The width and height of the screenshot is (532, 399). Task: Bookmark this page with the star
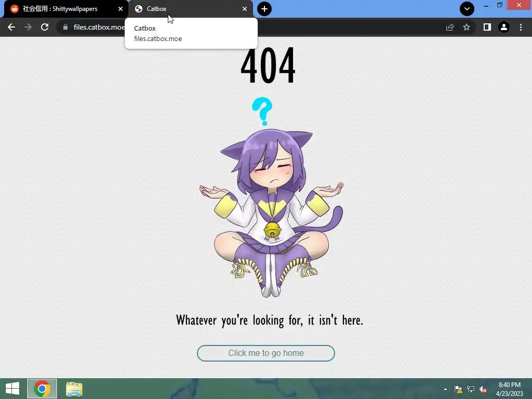(x=467, y=27)
